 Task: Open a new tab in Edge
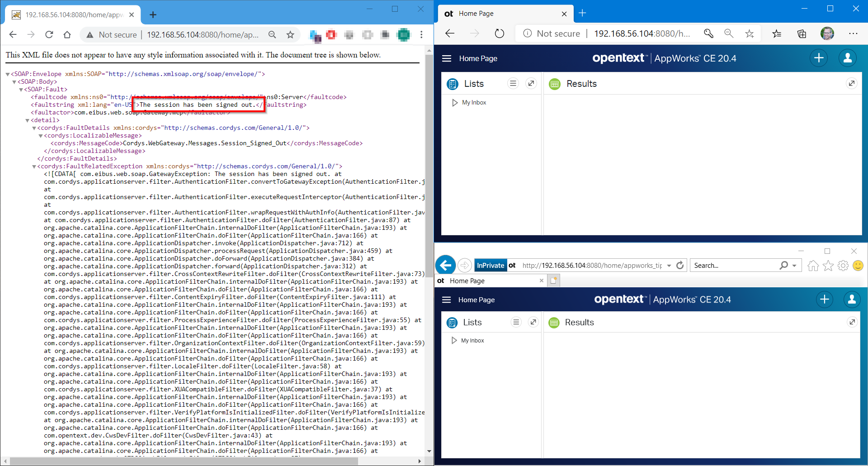point(582,14)
